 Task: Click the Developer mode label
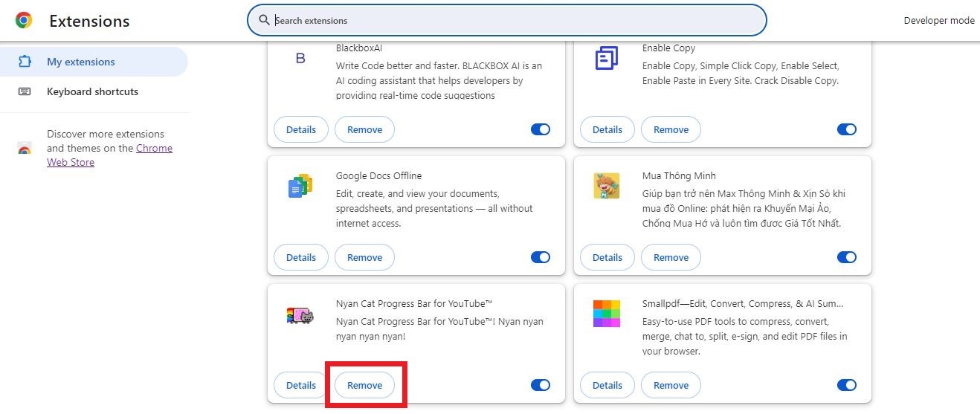(x=939, y=20)
